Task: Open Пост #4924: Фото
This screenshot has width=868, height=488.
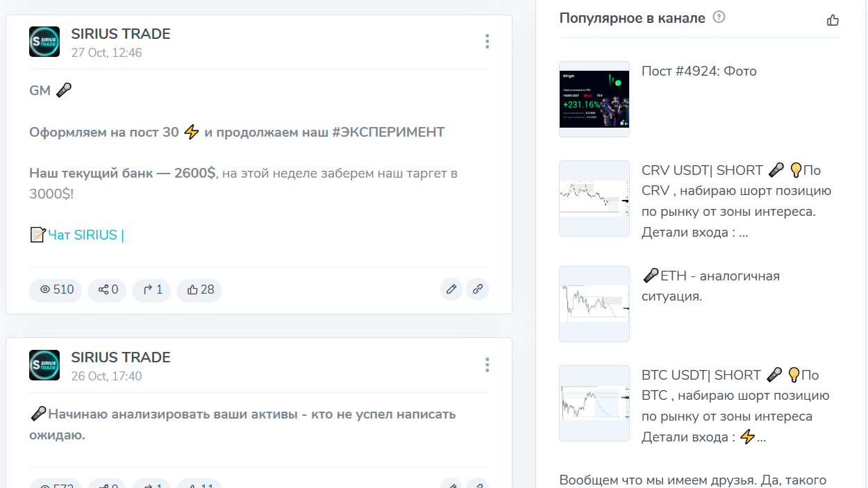Action: (x=698, y=71)
